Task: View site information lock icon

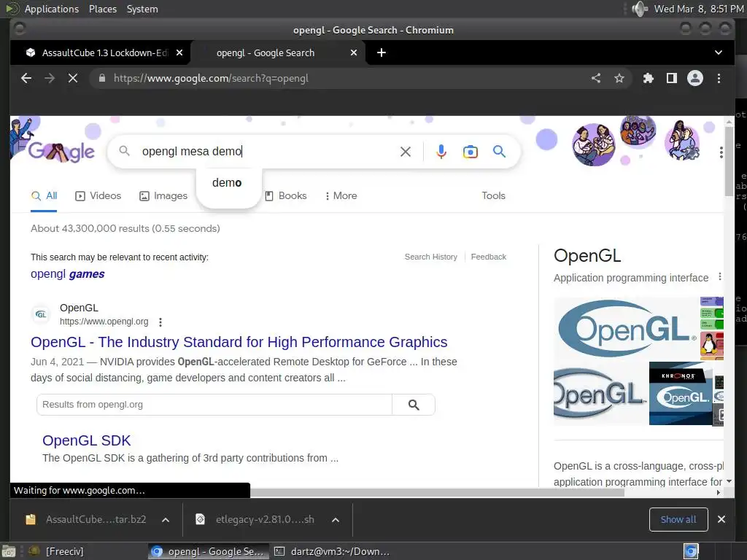Action: (x=102, y=78)
